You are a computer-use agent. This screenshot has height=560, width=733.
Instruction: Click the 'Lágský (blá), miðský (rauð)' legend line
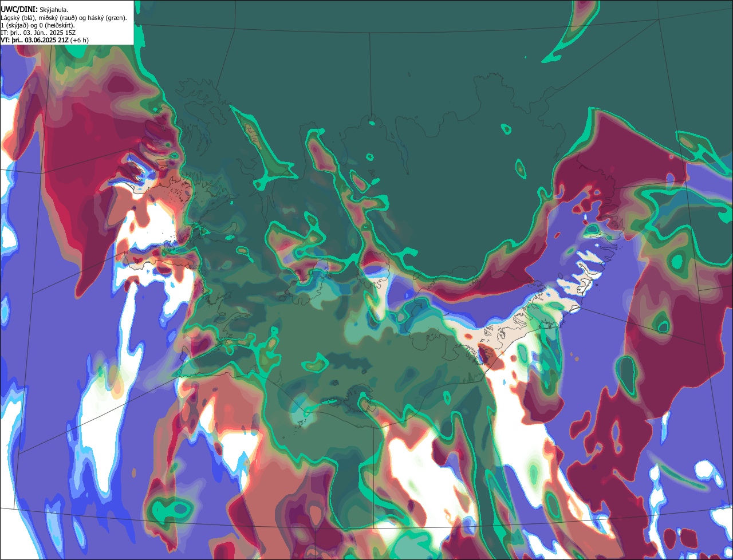click(x=64, y=18)
